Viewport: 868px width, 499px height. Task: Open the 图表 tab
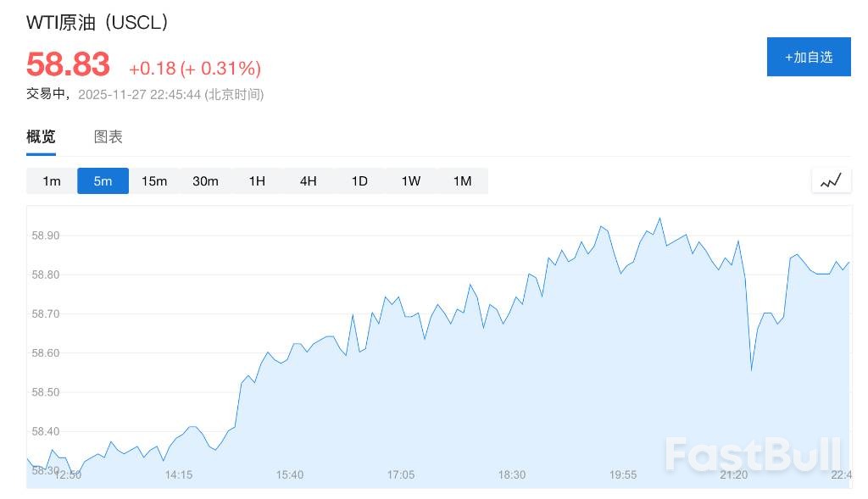108,136
